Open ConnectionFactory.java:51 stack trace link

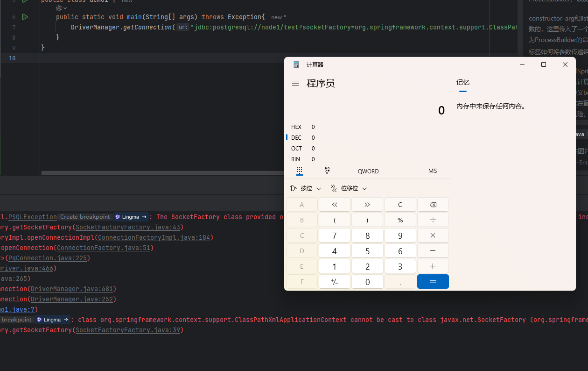[103, 248]
